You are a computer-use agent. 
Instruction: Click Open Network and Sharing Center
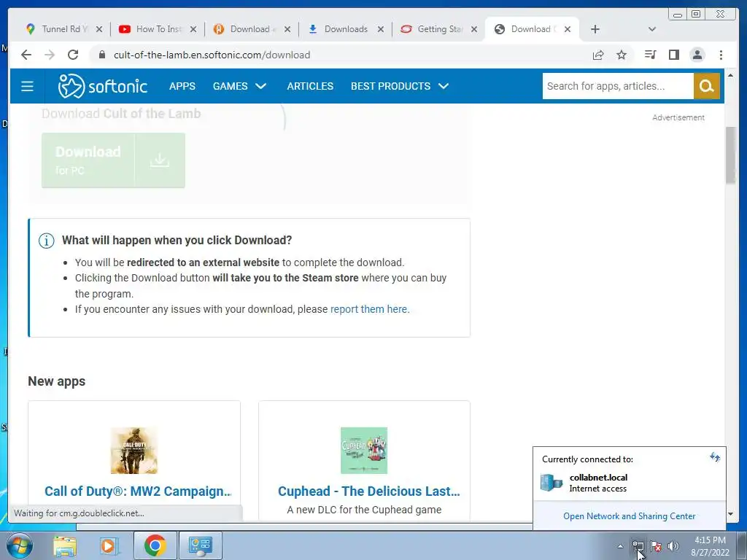tap(630, 516)
